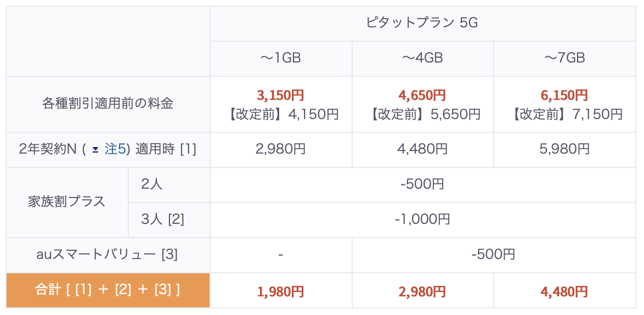Image resolution: width=644 pixels, height=315 pixels.
Task: Click the auスマートバリュー [3] row label
Action: [108, 255]
